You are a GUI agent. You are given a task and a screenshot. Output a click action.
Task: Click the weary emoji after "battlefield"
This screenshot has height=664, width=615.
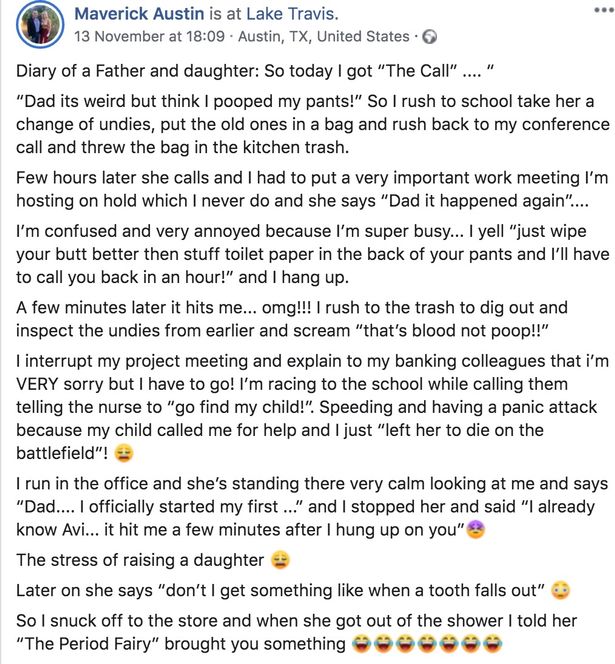124,453
